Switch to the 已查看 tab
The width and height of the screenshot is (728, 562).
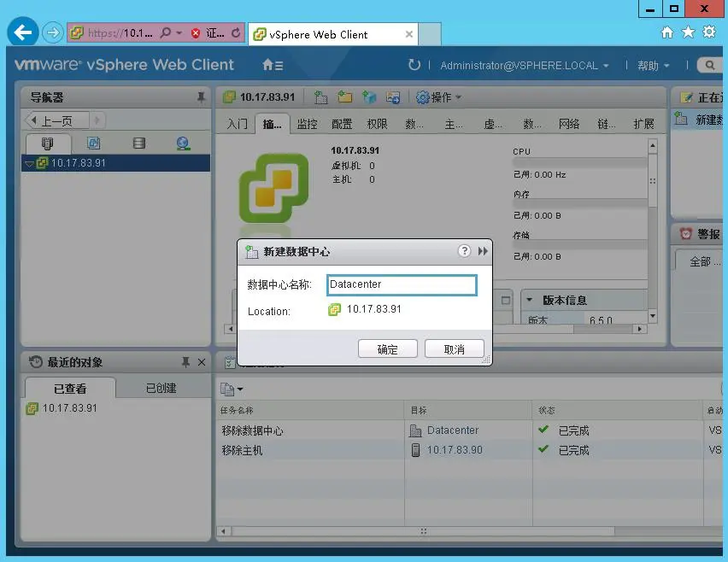click(x=70, y=388)
